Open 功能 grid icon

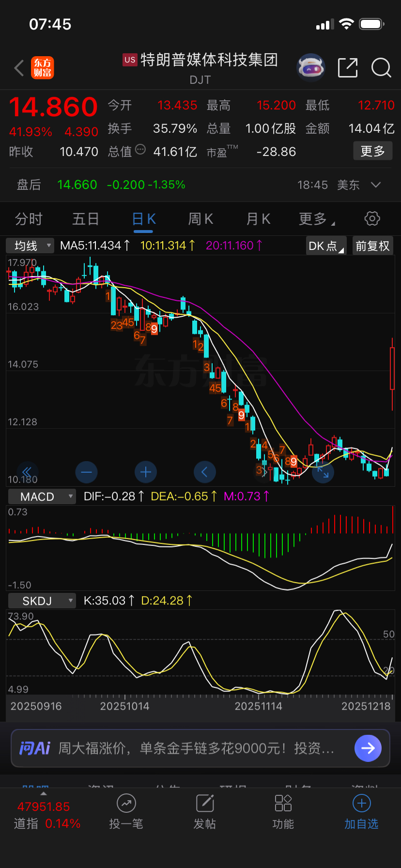283,803
